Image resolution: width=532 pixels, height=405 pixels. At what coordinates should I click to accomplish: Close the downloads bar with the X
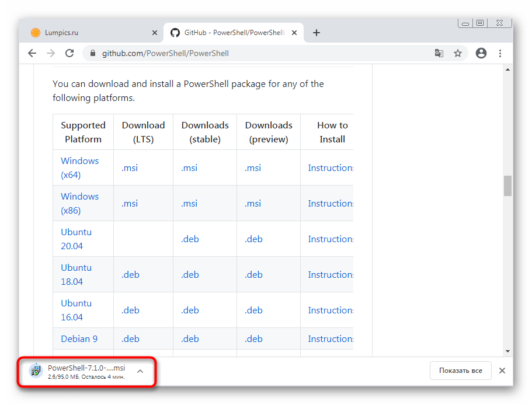[x=502, y=371]
